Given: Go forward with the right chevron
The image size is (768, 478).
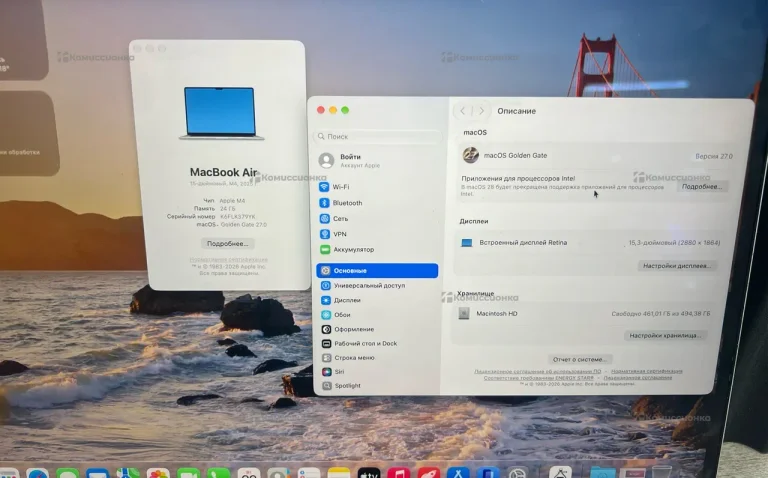Looking at the screenshot, I should click(x=481, y=111).
